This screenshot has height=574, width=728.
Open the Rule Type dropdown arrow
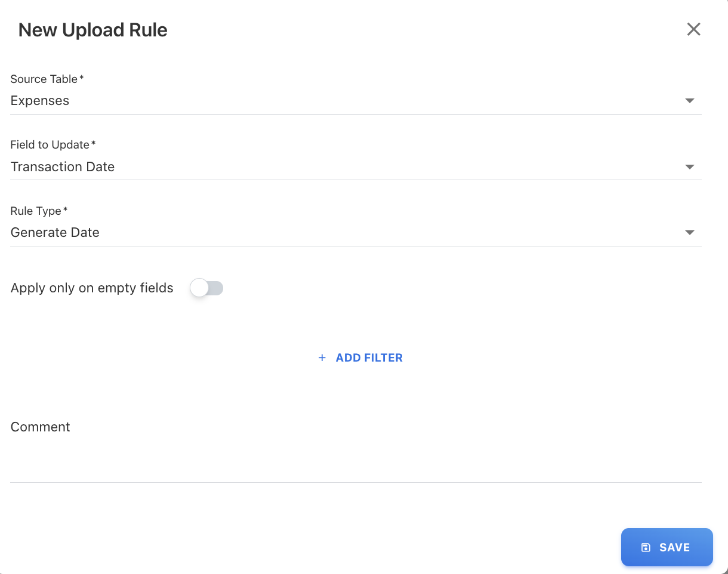(690, 233)
